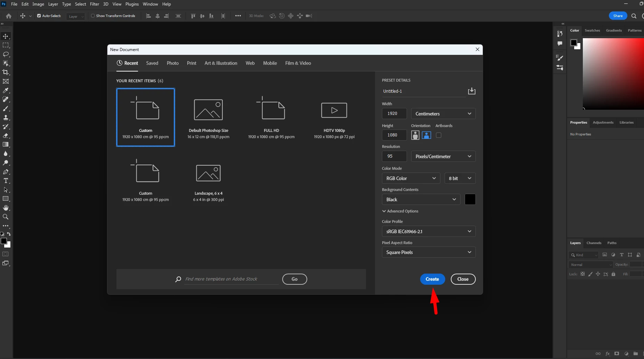This screenshot has height=359, width=644.
Task: Click the black background color swatch
Action: tap(470, 200)
